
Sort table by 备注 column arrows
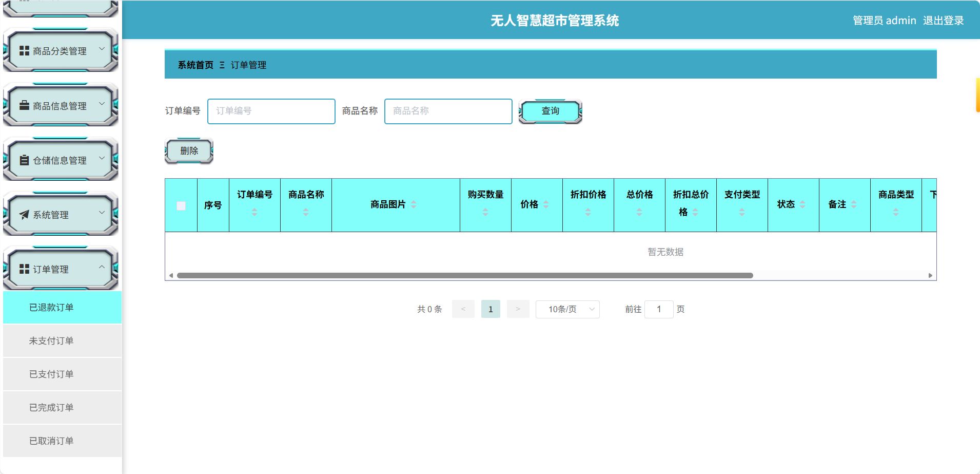[x=854, y=204]
